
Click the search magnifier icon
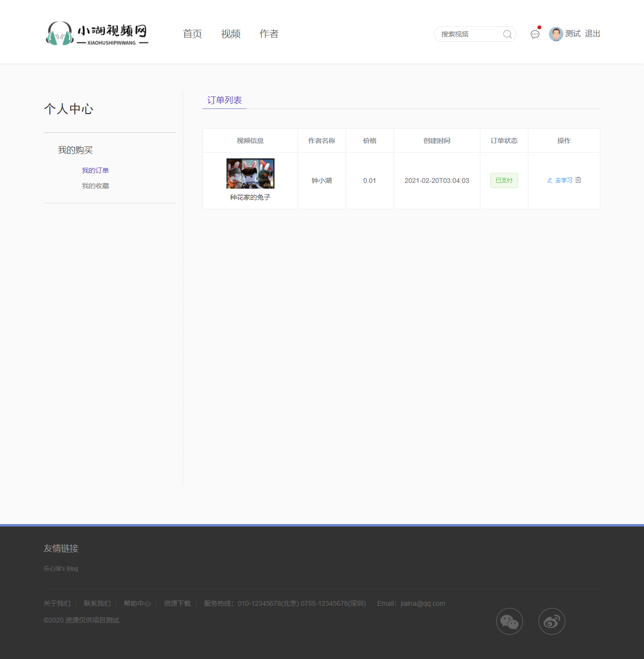[507, 34]
